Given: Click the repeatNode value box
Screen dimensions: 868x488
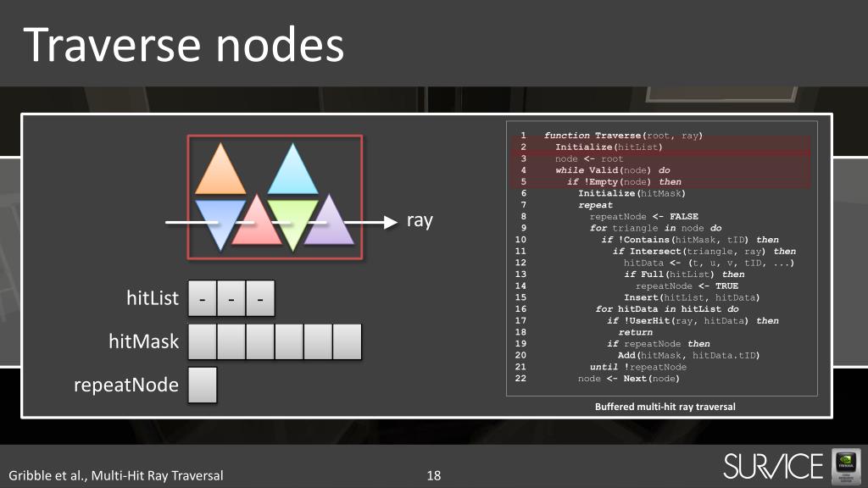Looking at the screenshot, I should [203, 385].
